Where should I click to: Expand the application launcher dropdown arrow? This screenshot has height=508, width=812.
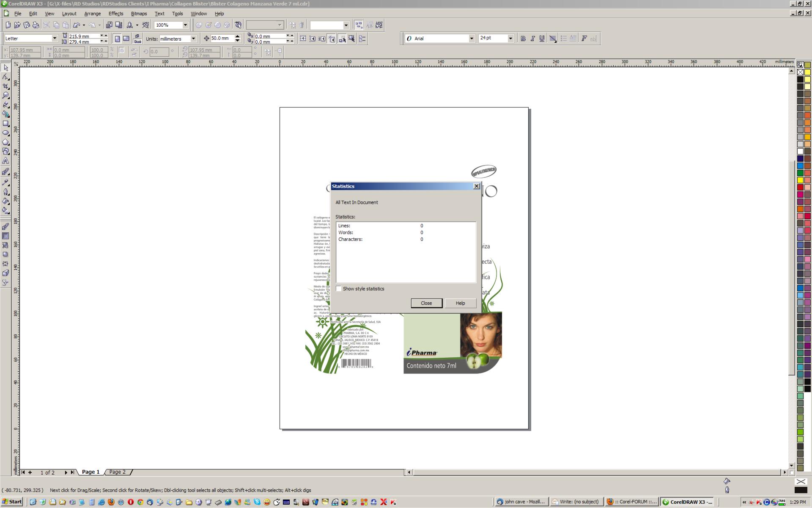[137, 25]
